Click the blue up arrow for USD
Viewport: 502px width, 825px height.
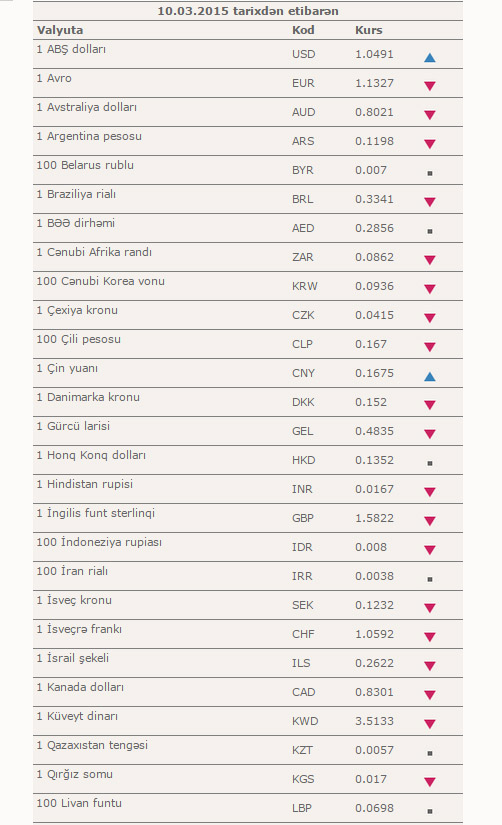pos(429,57)
